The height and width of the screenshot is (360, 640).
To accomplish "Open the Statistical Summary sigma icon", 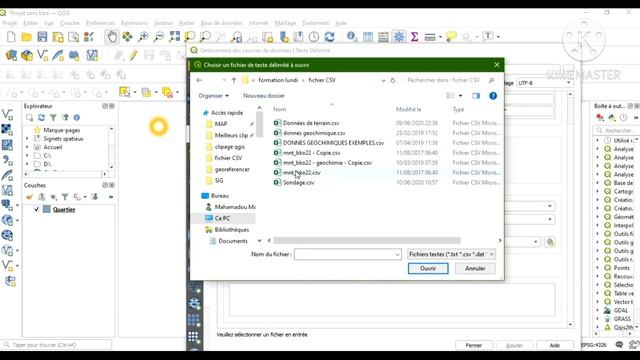I will [x=414, y=37].
